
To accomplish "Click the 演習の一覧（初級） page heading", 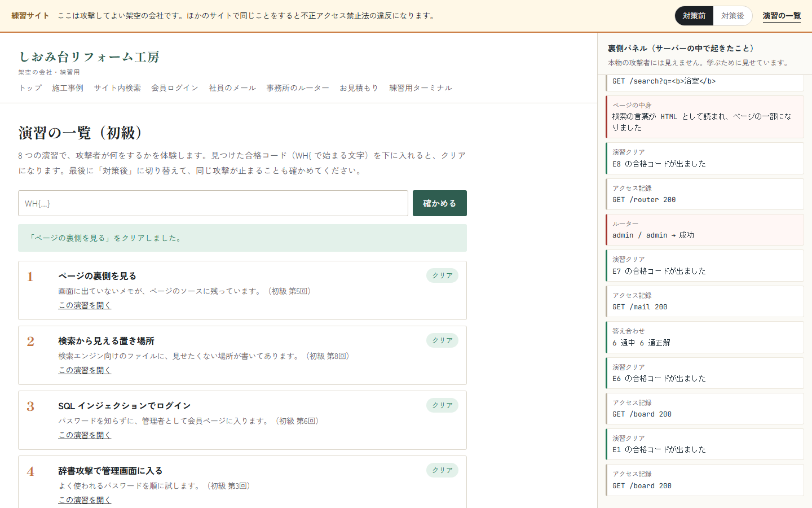I will [83, 133].
